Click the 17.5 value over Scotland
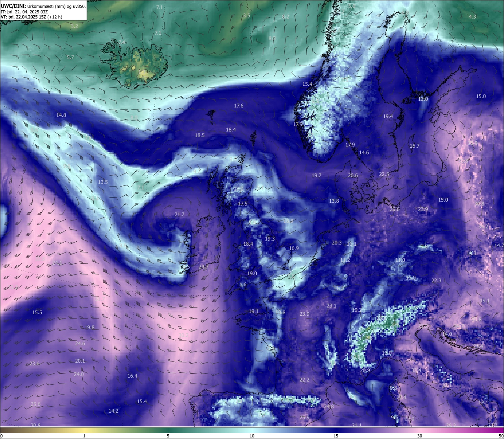The width and height of the screenshot is (504, 439). tap(243, 204)
